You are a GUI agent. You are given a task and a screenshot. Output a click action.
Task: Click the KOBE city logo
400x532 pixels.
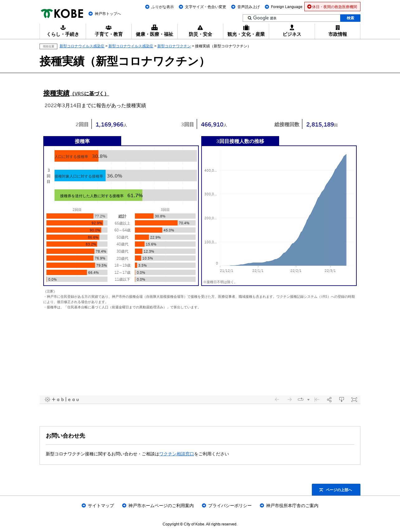(x=62, y=13)
